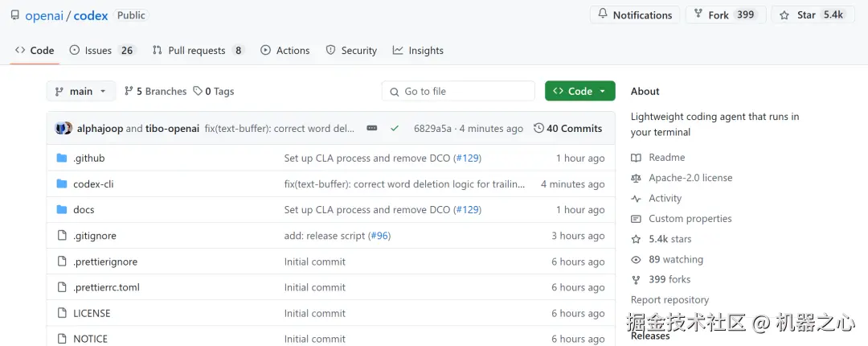Image resolution: width=868 pixels, height=346 pixels.
Task: Open the add: release script commit message
Action: [325, 236]
